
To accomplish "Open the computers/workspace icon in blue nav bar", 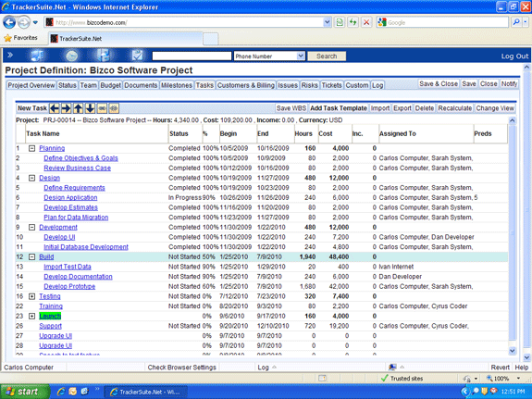I will point(37,56).
